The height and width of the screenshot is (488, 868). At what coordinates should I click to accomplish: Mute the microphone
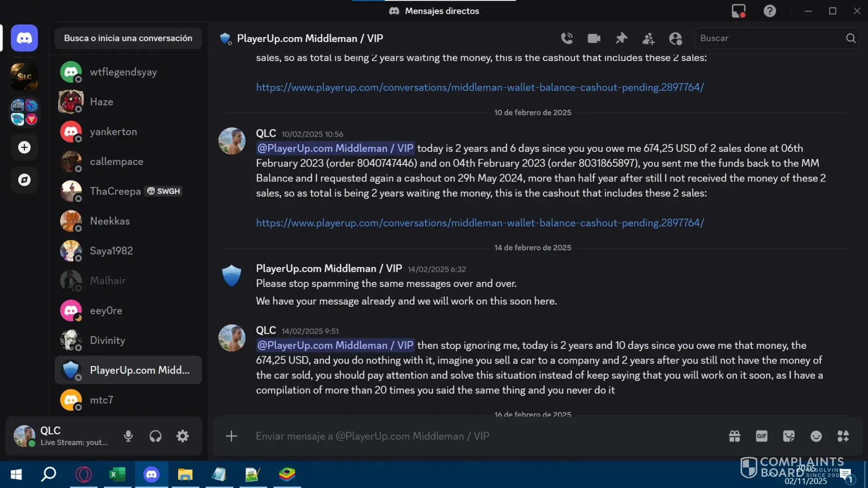tap(128, 436)
